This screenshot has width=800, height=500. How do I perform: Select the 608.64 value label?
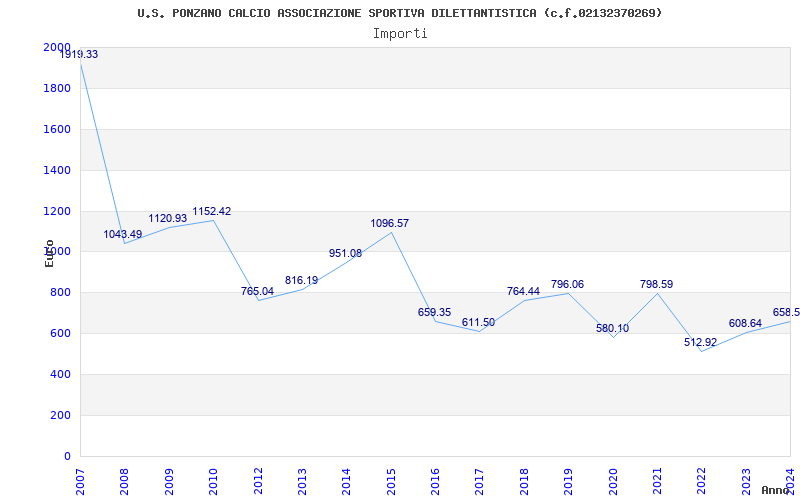tap(745, 323)
